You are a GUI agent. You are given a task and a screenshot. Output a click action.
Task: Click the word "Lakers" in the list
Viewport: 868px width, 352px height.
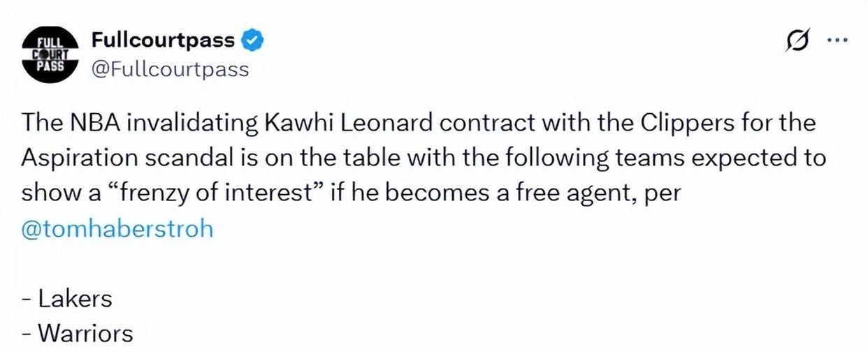click(75, 299)
